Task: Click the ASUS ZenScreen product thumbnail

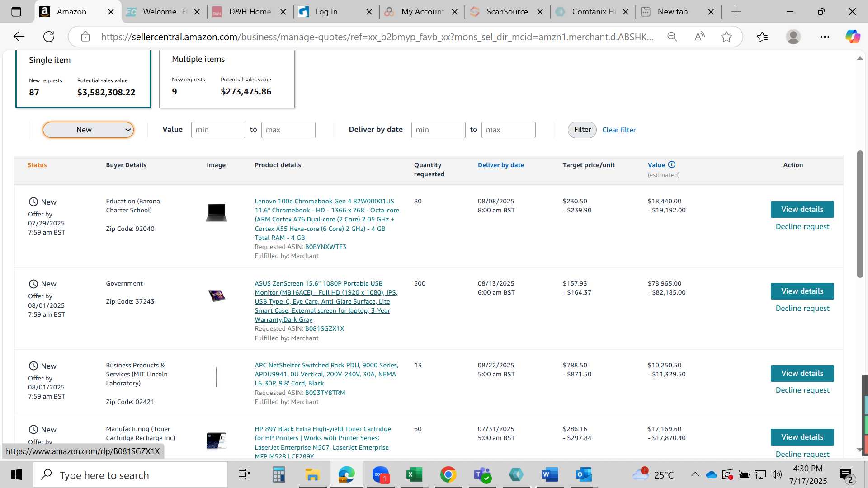Action: (x=217, y=296)
